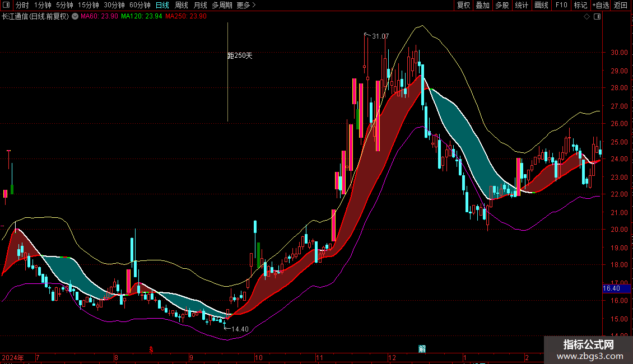The image size is (633, 364).
Task: Switch to 日线 daily chart period
Action: click(162, 6)
